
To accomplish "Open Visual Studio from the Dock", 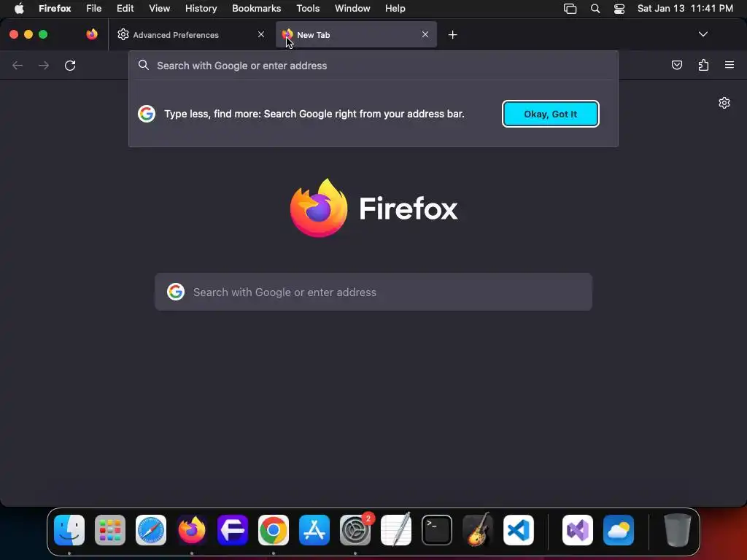I will [x=578, y=530].
